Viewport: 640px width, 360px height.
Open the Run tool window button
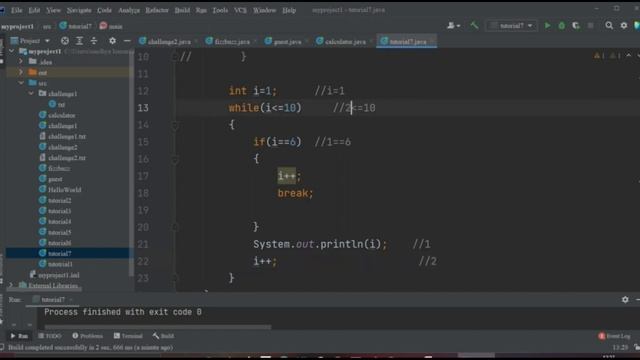click(19, 336)
